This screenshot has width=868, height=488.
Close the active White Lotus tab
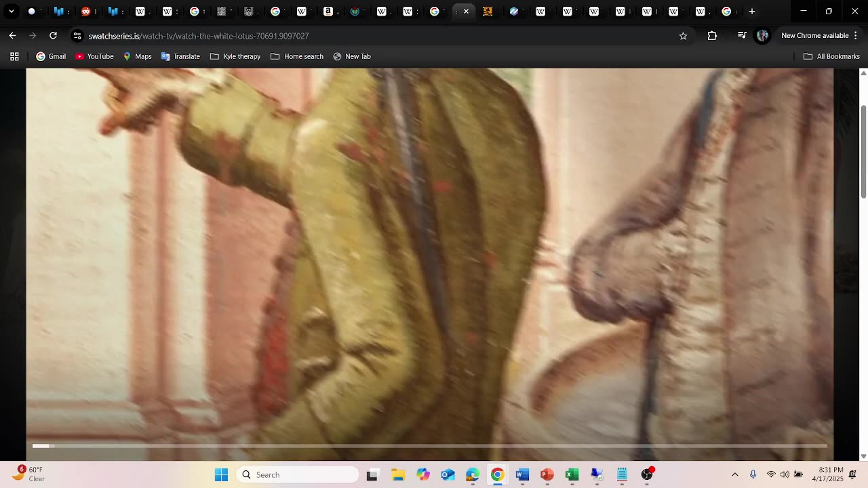(466, 12)
